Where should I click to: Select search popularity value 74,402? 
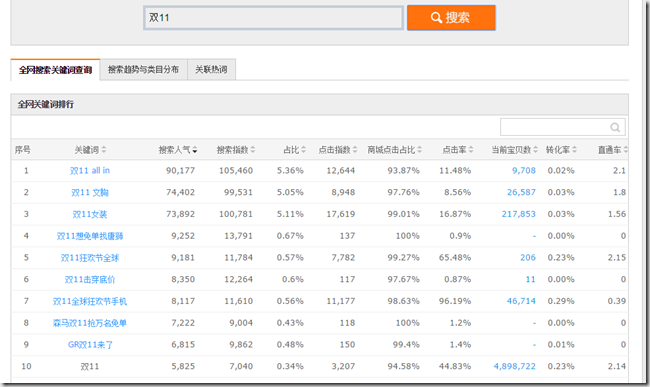pos(181,193)
